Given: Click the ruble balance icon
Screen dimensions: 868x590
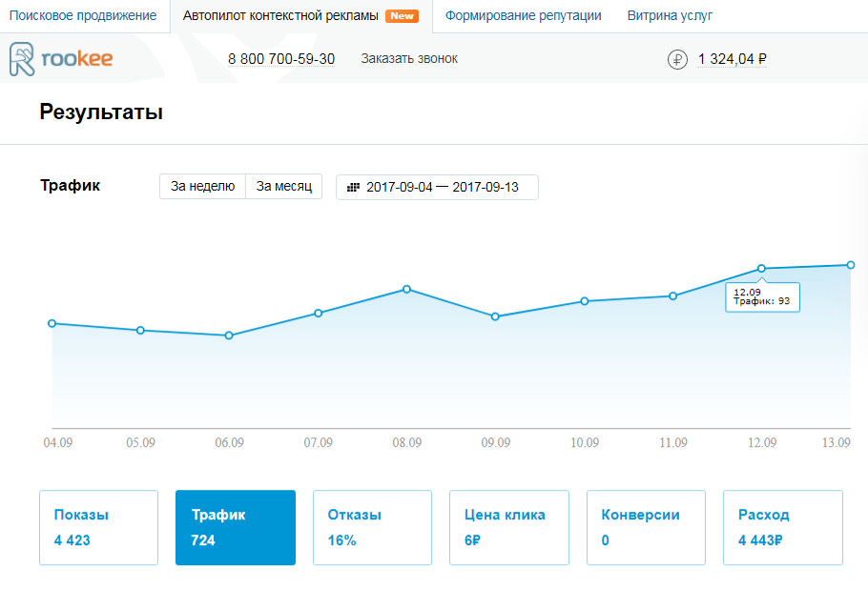Looking at the screenshot, I should [x=676, y=59].
